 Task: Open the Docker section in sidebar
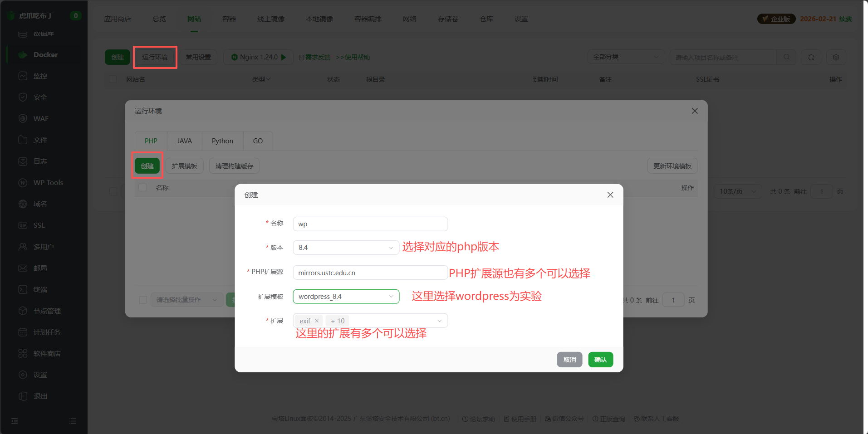[x=45, y=54]
